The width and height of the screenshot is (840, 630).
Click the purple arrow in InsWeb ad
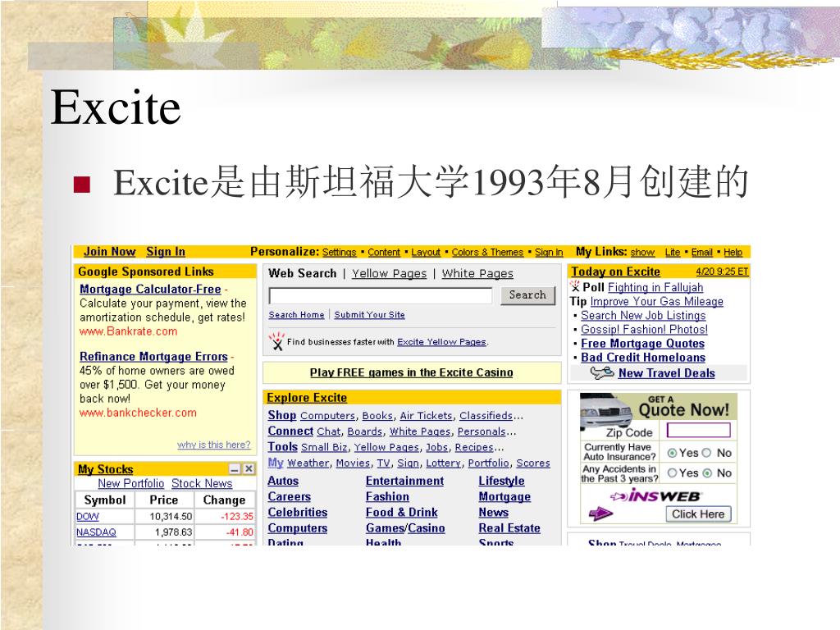point(600,514)
